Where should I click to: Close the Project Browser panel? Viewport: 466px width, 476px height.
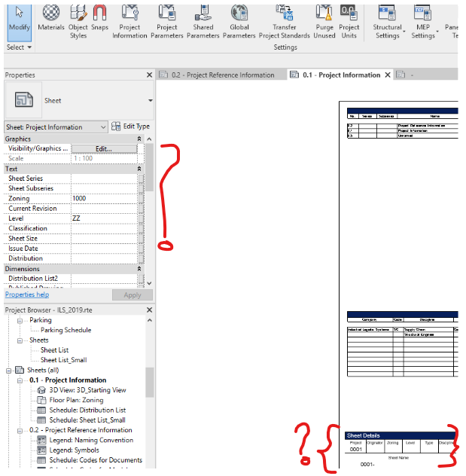[149, 310]
